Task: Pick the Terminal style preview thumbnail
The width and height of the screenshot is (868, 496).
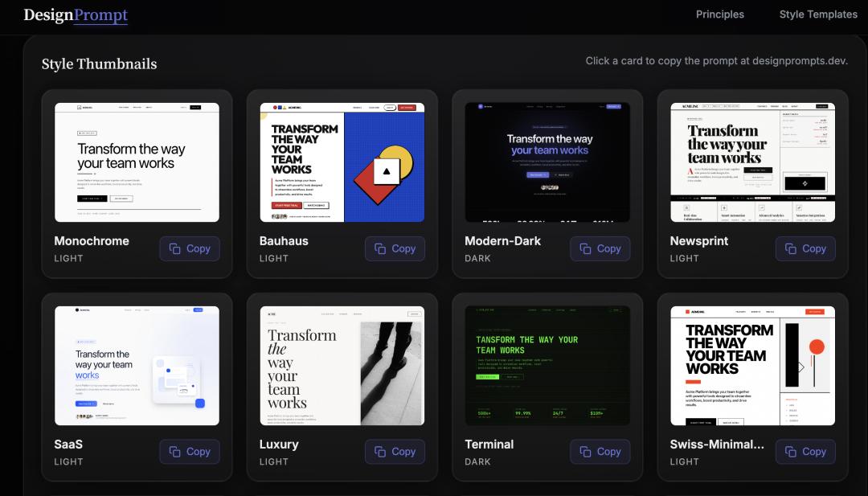Action: click(x=547, y=366)
